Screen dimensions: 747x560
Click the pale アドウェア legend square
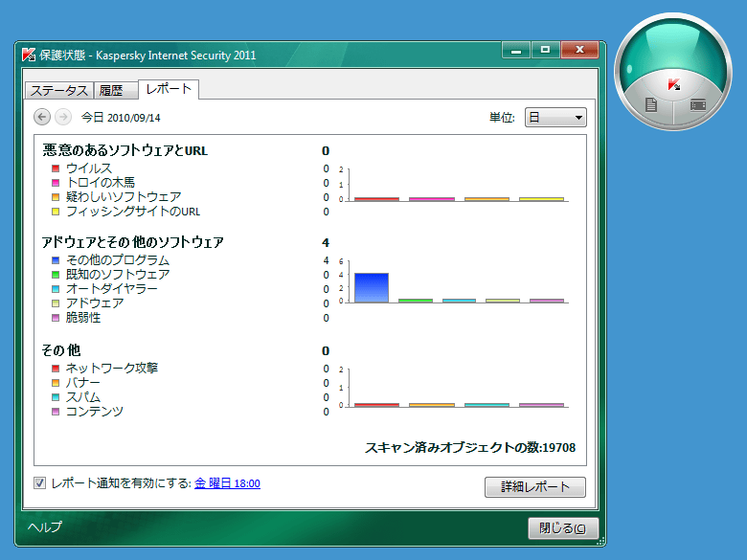[56, 303]
